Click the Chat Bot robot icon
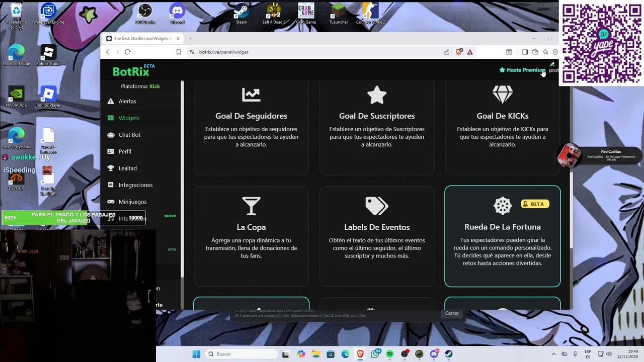The width and height of the screenshot is (644, 362). [111, 135]
